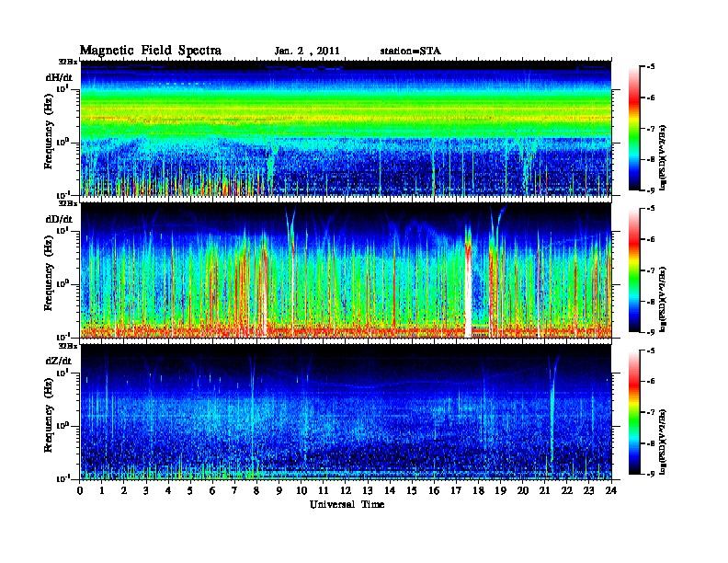Viewport: 728px width, 563px height.
Task: Click the log(PSD) label beside dH/dt color bar
Action: (663, 157)
